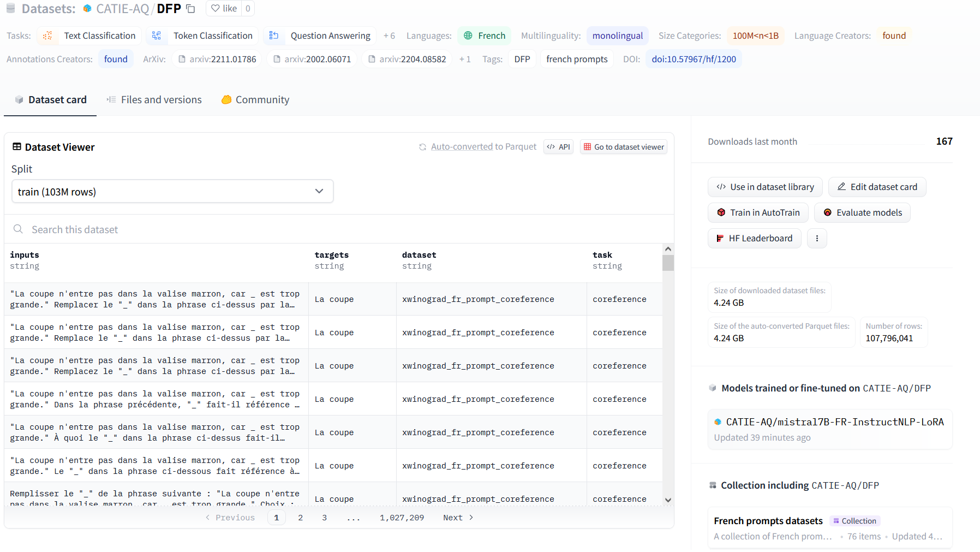Select row with 'À quoi le "_"' input
Screen dimensions: 980x552
pyautogui.click(x=333, y=432)
